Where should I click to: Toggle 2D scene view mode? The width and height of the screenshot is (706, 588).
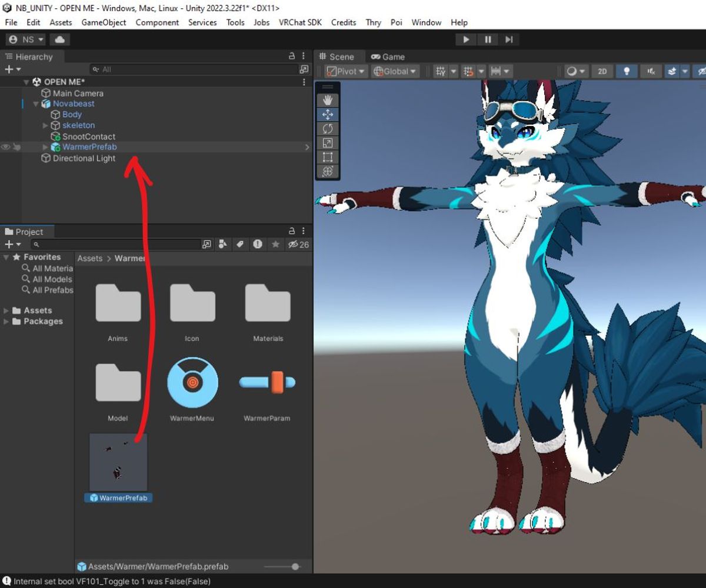click(x=602, y=71)
